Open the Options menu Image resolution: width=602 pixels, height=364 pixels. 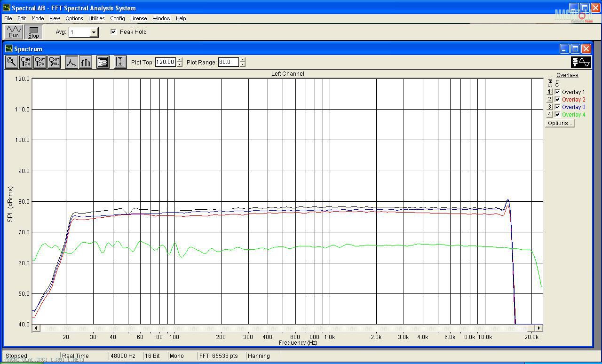pos(74,18)
